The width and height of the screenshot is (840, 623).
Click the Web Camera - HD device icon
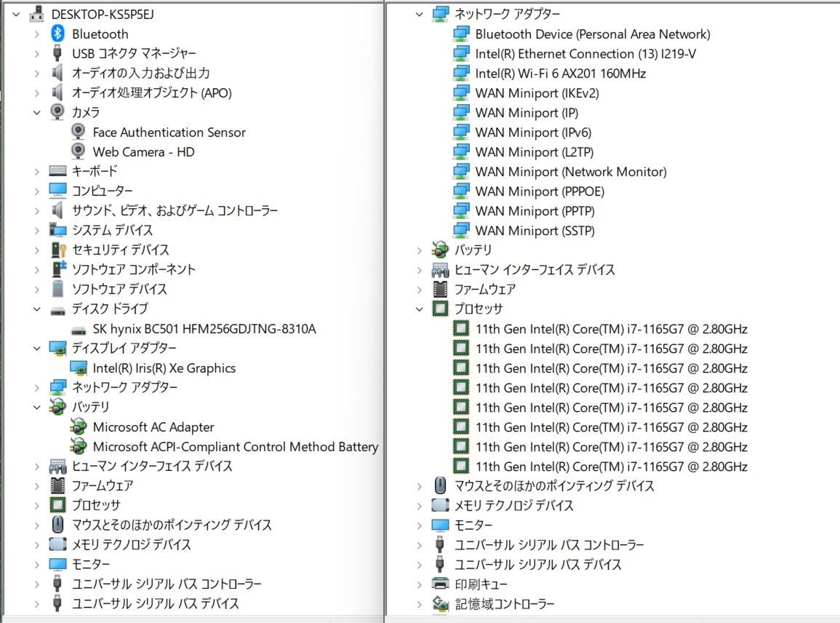[x=79, y=151]
